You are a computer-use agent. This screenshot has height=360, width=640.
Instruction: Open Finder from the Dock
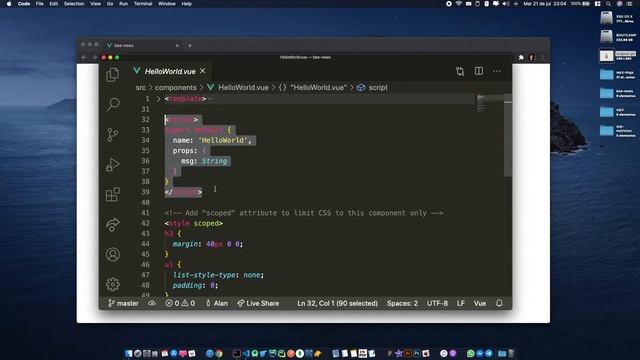[129, 353]
